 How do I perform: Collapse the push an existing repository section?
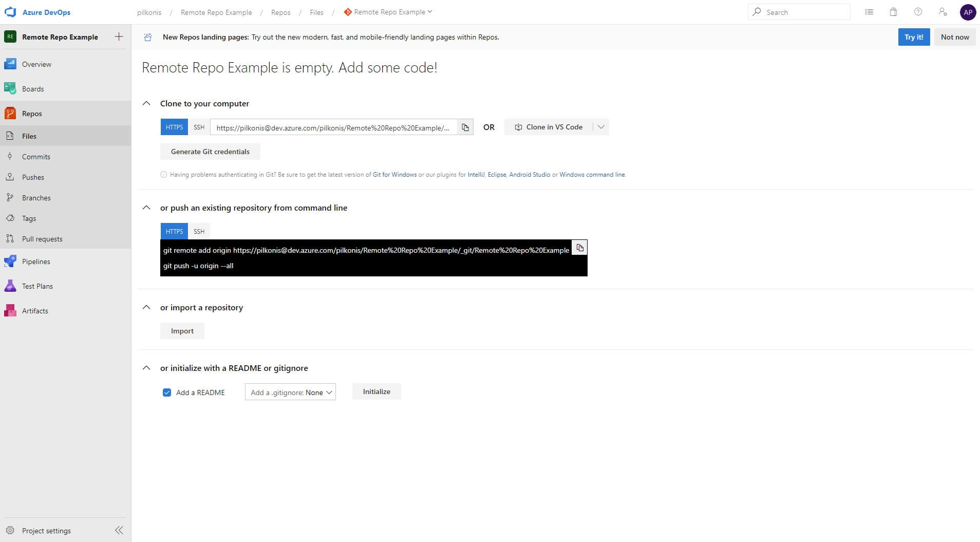coord(146,208)
